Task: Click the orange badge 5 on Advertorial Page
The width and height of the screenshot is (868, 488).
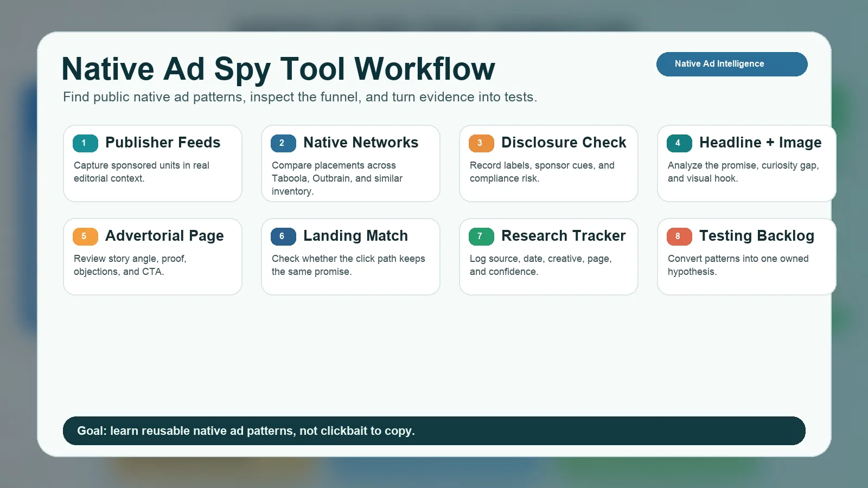Action: pos(85,236)
